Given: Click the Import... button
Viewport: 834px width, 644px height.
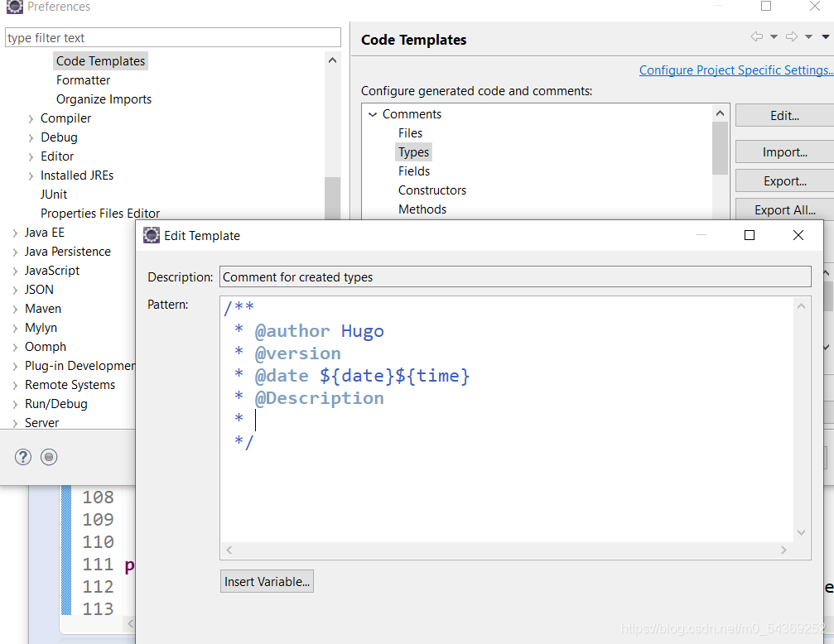Looking at the screenshot, I should (784, 152).
